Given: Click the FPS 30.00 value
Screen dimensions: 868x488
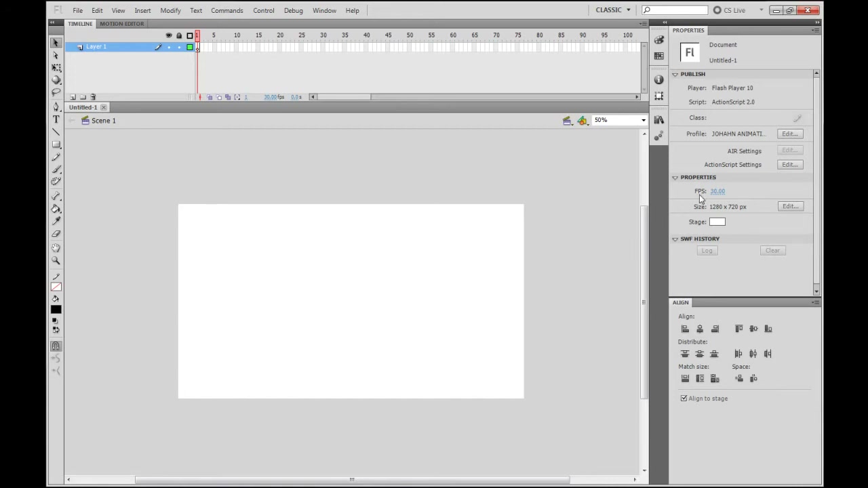Looking at the screenshot, I should click(x=717, y=192).
